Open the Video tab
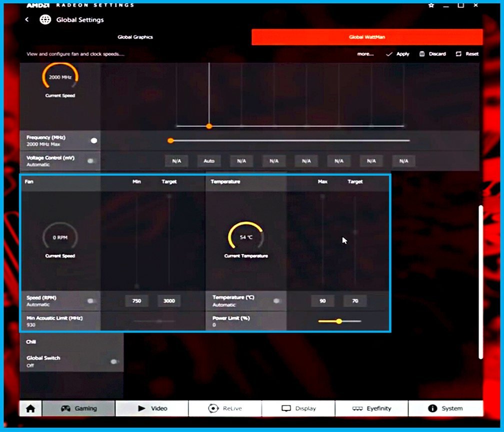Screen dimensions: 504x432 click(152, 408)
